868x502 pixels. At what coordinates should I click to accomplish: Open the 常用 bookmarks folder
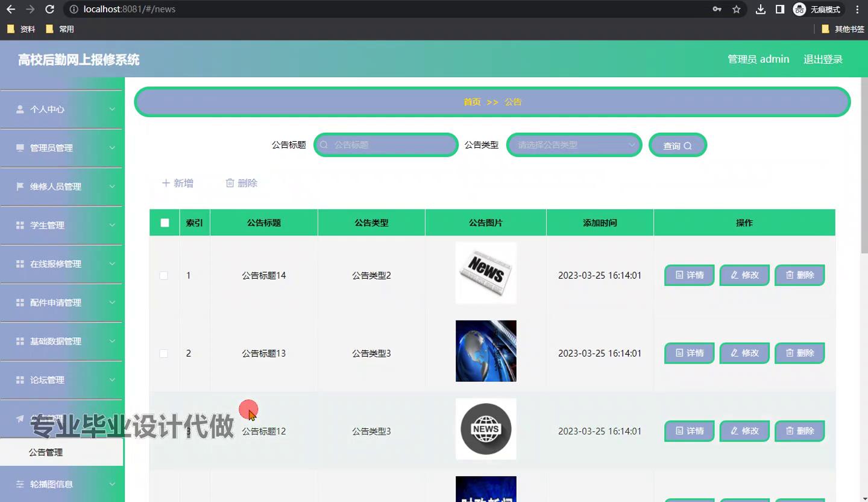click(60, 29)
